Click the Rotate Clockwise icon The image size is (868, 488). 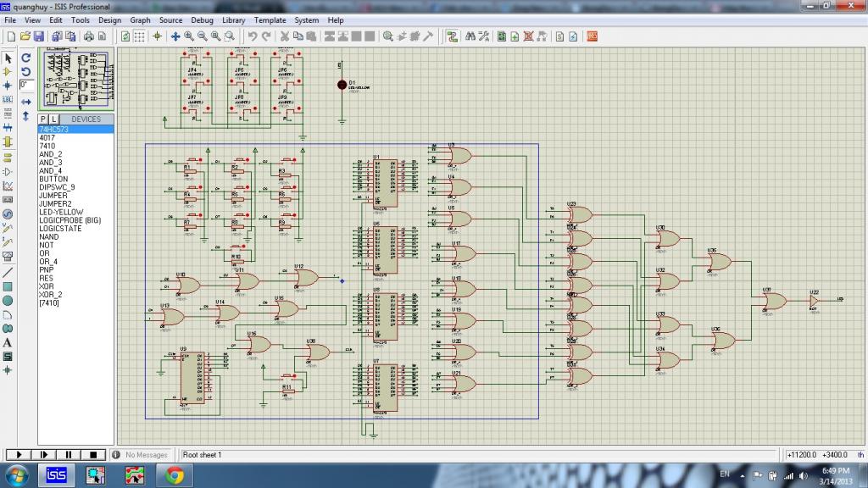[26, 58]
